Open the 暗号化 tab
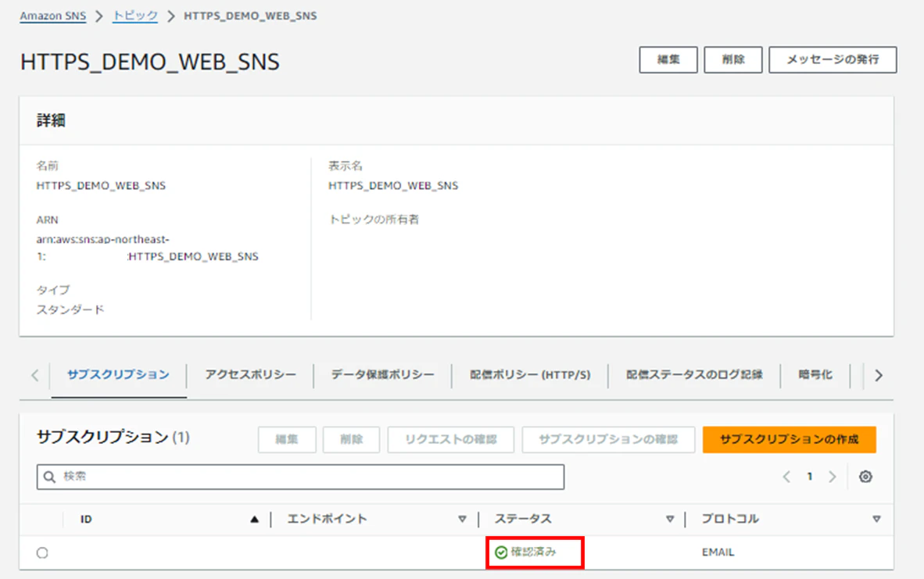 (815, 374)
